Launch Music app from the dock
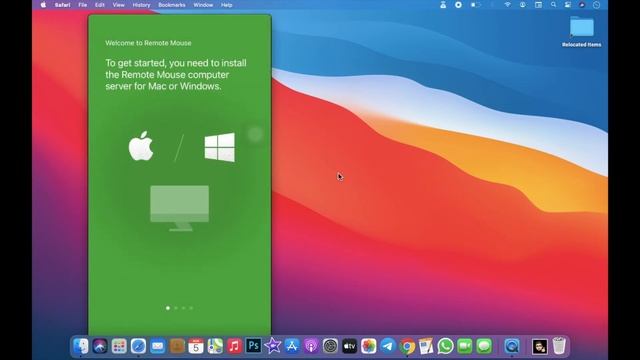Viewport: 640px width, 360px height. tap(234, 346)
